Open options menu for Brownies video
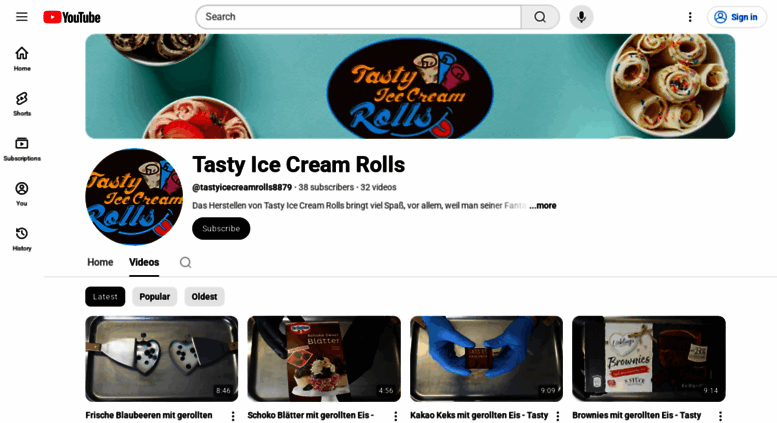 (721, 416)
